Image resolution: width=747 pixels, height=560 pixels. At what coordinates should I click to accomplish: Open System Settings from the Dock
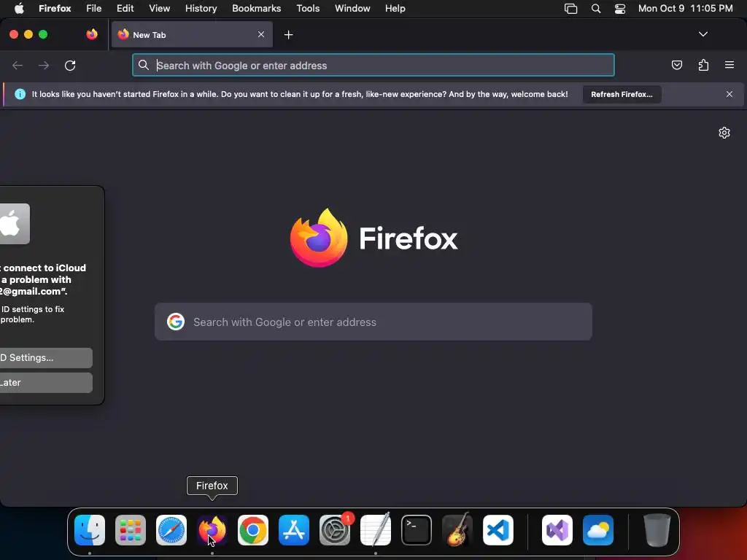pos(334,530)
